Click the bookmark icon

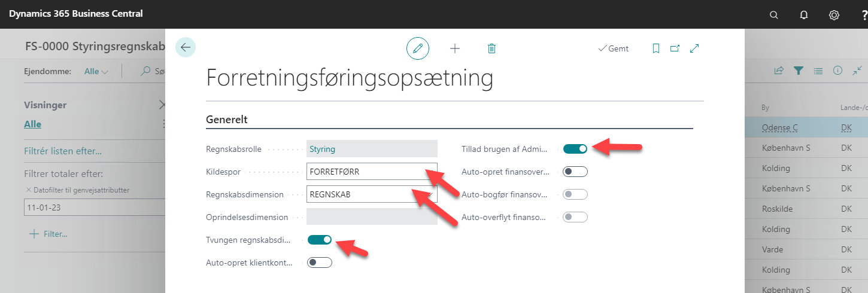coord(656,48)
